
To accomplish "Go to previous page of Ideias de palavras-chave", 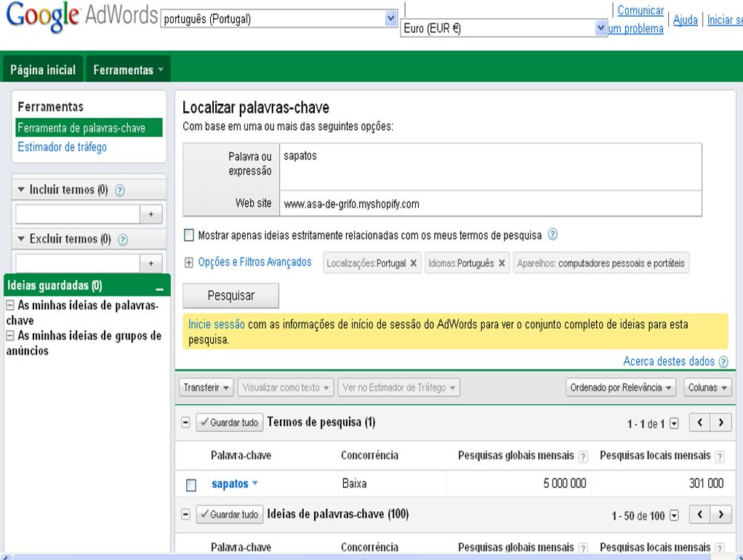I will click(x=699, y=514).
